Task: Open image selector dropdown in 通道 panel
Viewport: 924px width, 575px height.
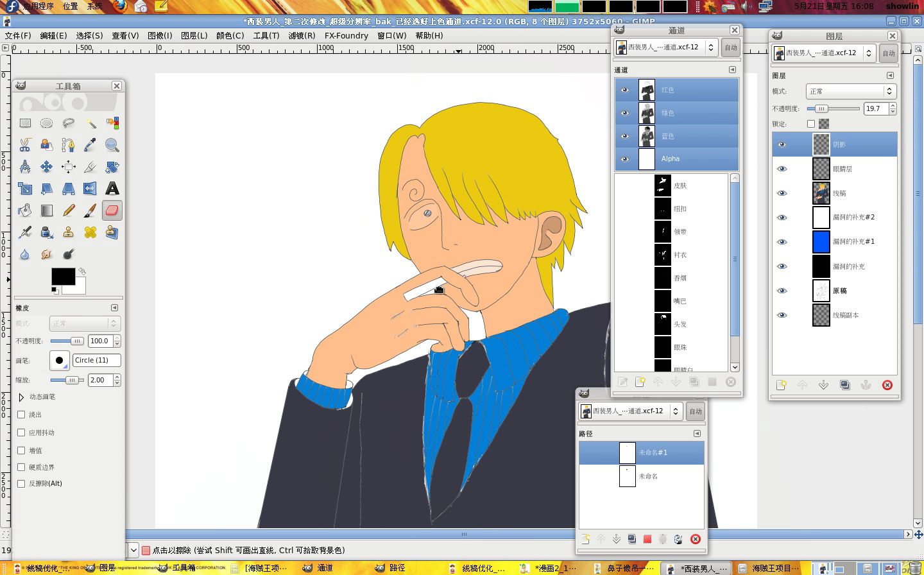Action: (666, 47)
